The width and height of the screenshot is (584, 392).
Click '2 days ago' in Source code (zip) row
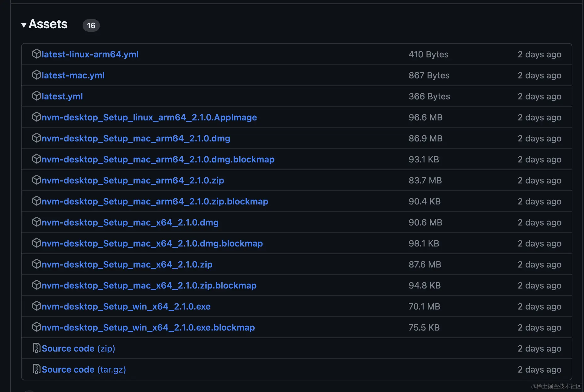pos(539,349)
